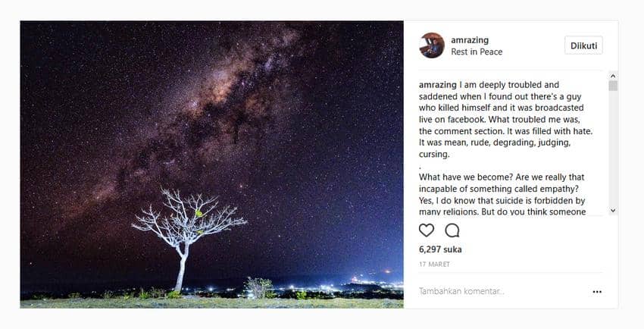
Task: Like the post with the heart icon
Action: pos(427,230)
